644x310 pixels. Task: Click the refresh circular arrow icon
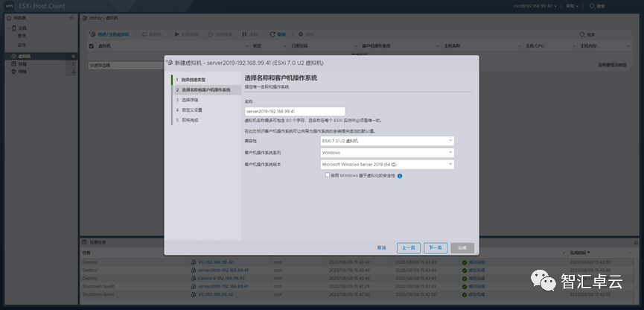click(x=272, y=34)
